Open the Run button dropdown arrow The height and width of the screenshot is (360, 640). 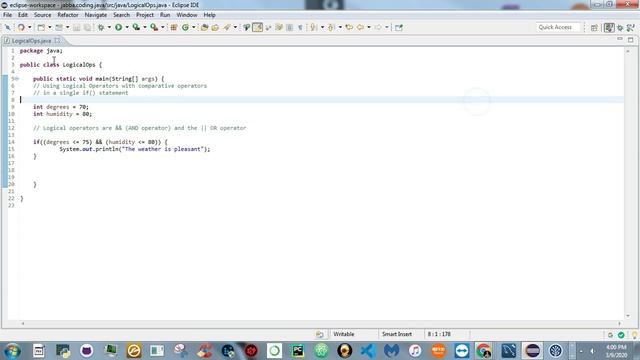127,27
